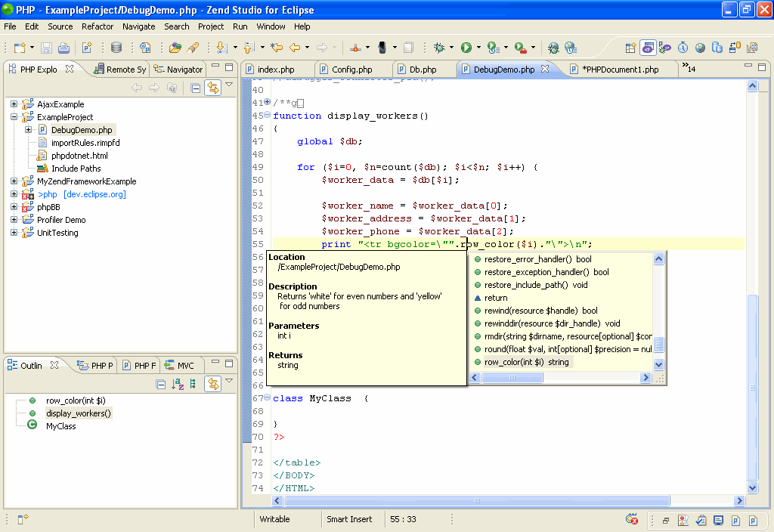Expand the Profiler Demo project
The width and height of the screenshot is (774, 532).
(x=14, y=220)
